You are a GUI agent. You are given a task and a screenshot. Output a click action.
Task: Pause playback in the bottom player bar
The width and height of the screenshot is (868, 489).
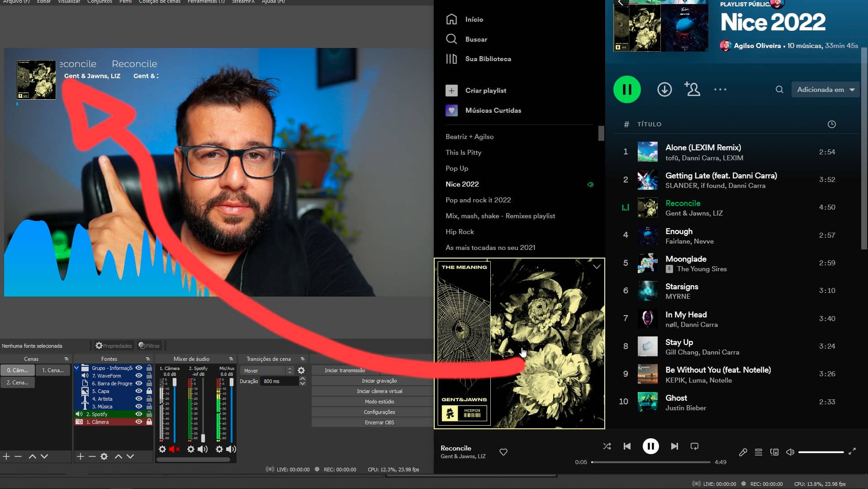(x=650, y=446)
